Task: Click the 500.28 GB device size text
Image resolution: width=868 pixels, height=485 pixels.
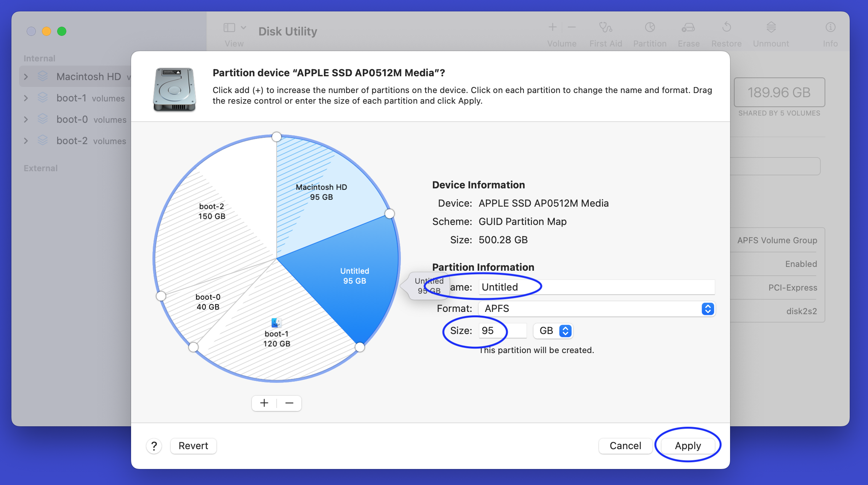Action: [x=503, y=240]
